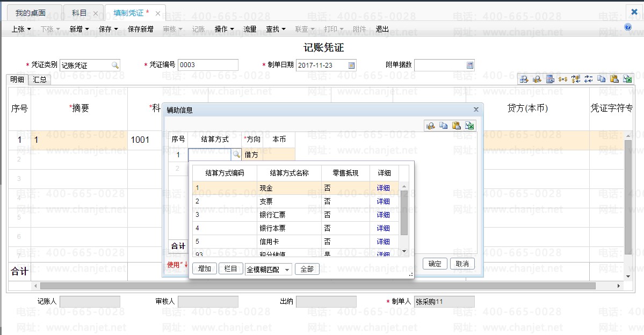Expand the 新增 toolbar dropdown
This screenshot has height=335, width=644.
(79, 29)
